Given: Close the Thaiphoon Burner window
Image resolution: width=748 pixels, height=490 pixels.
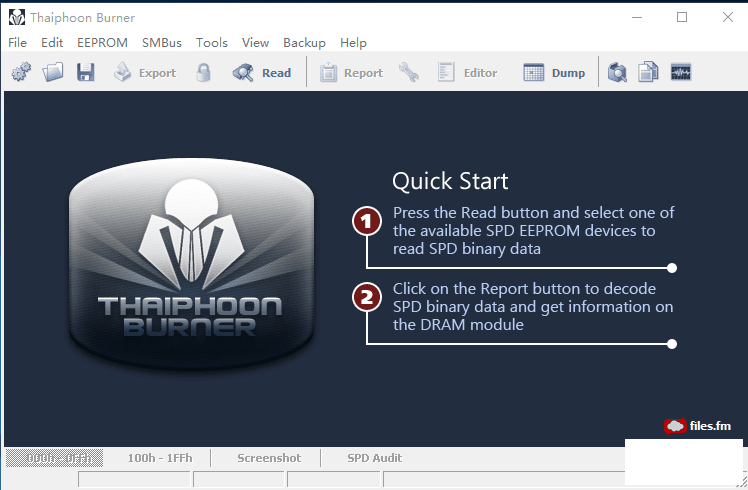Looking at the screenshot, I should 727,17.
